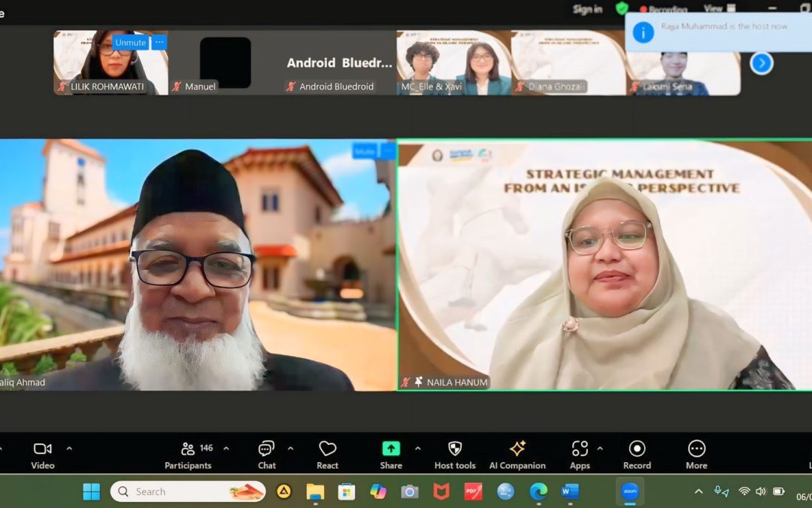Check the green encryption shield icon
Viewport: 812px width, 508px height.
click(x=622, y=8)
